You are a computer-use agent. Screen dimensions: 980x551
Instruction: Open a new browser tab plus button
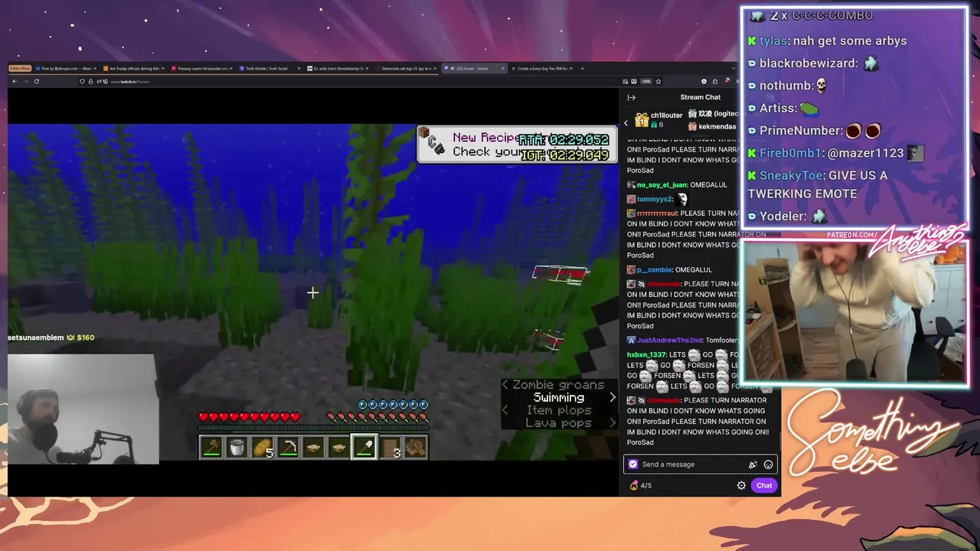(582, 68)
